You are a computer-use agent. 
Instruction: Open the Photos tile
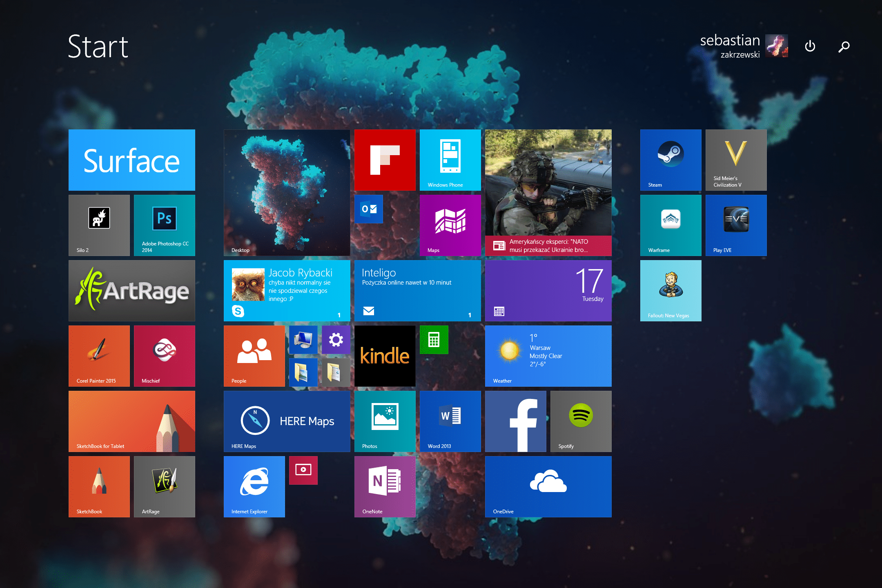(x=385, y=421)
